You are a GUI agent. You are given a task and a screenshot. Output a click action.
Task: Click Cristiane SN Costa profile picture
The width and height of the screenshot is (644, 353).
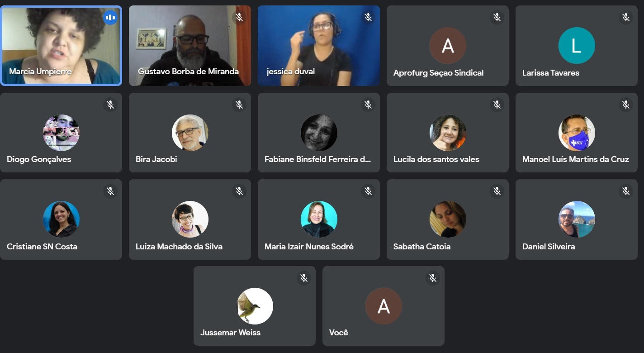tap(61, 219)
